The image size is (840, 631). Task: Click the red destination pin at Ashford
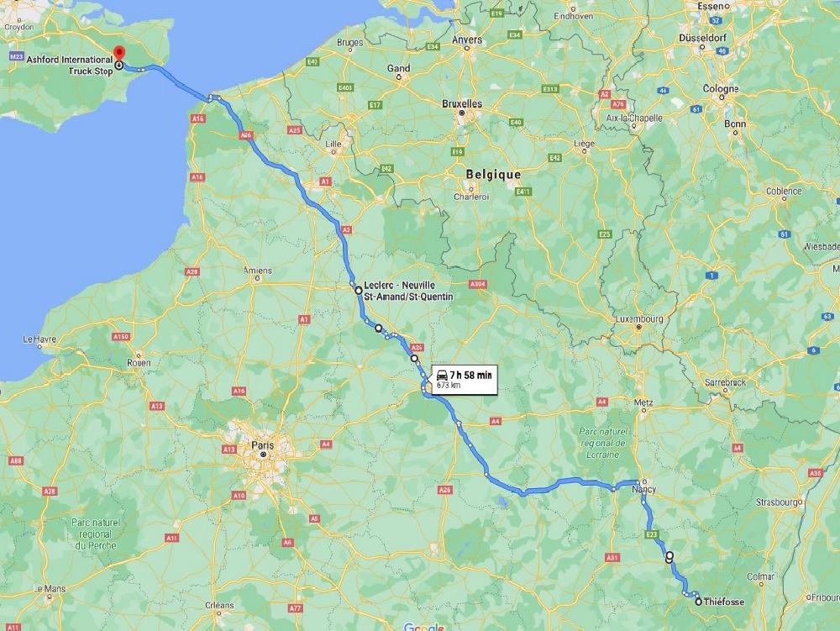(x=119, y=54)
